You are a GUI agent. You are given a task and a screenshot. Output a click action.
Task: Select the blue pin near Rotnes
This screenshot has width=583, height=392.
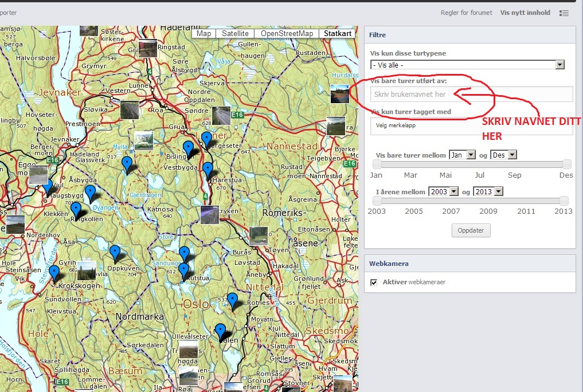pos(232,299)
